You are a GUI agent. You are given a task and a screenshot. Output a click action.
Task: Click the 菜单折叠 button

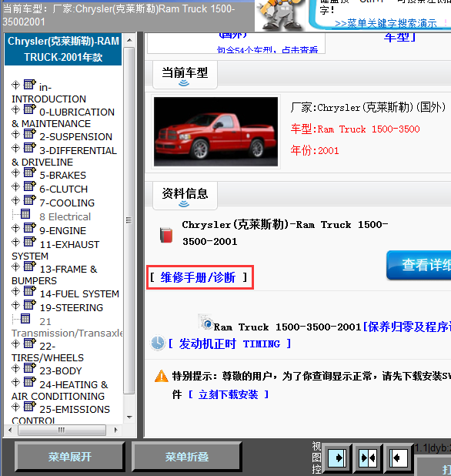coord(186,457)
